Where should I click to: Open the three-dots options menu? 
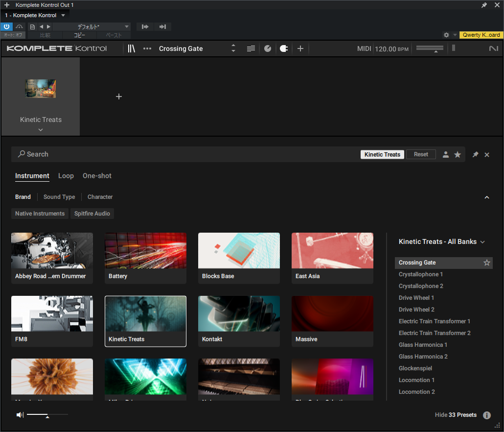point(147,48)
